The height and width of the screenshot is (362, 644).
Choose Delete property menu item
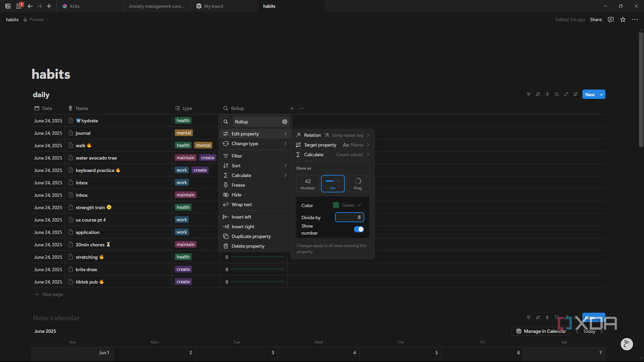[255, 246]
